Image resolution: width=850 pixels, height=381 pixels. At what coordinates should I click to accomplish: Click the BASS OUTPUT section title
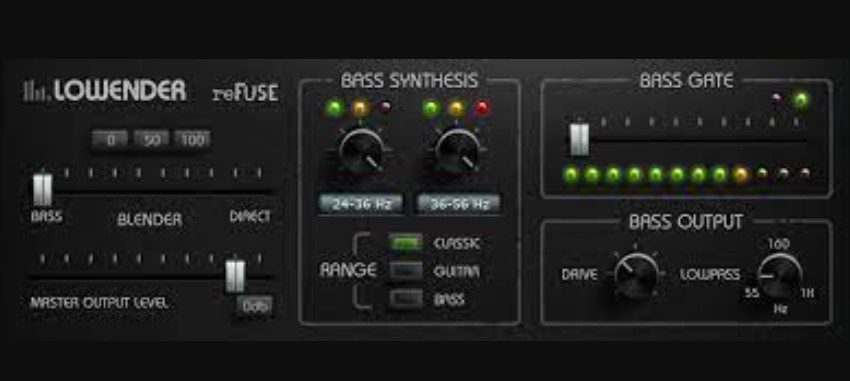click(x=686, y=222)
